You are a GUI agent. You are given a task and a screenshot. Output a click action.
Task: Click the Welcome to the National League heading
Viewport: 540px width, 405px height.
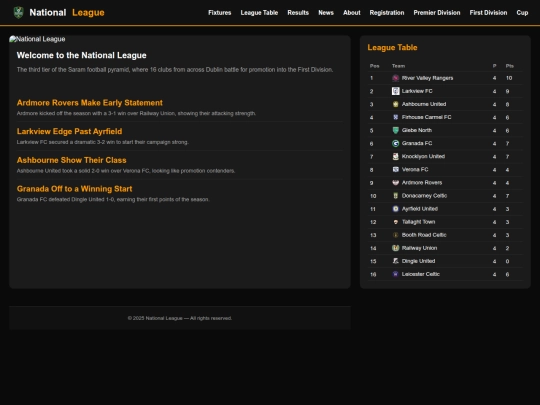click(x=82, y=55)
